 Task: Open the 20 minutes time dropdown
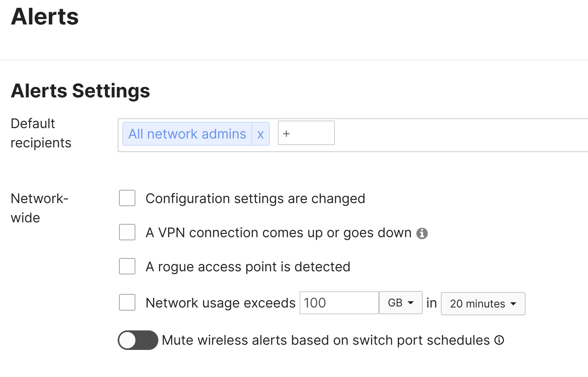483,304
